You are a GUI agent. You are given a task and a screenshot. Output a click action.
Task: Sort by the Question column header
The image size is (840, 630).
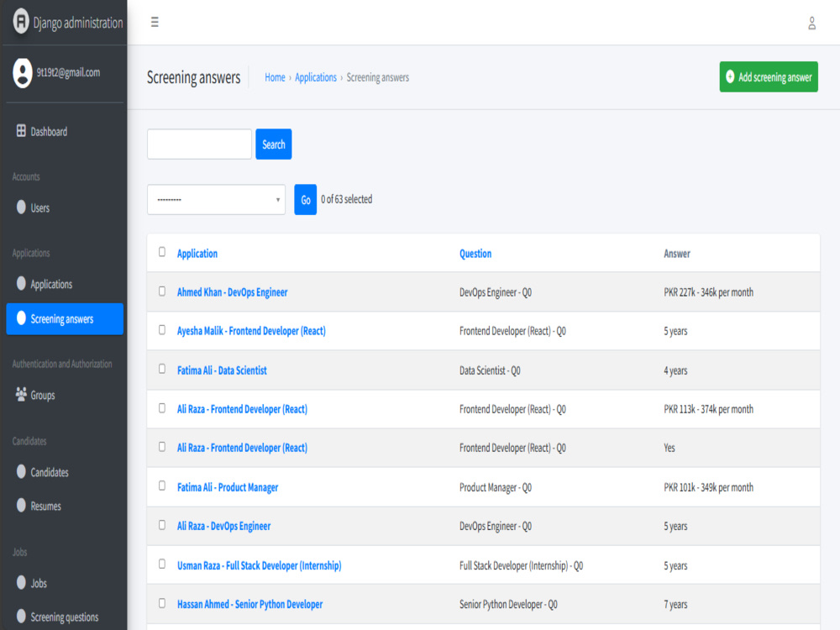[x=475, y=254]
